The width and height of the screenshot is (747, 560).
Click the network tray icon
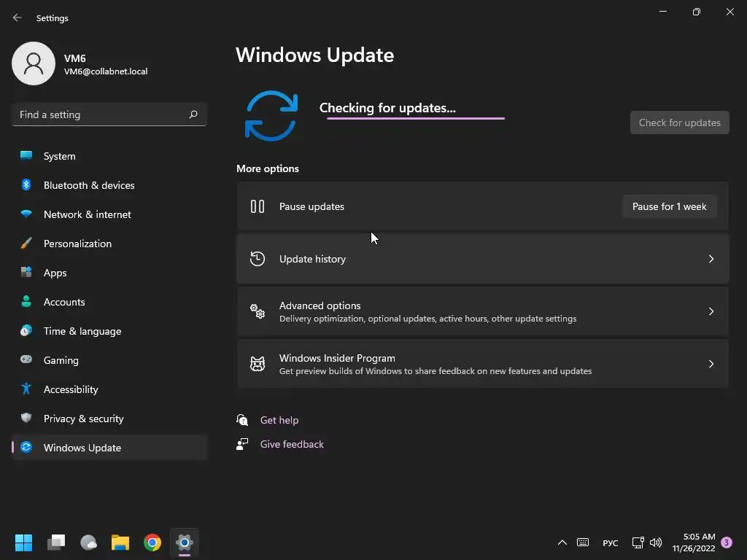pyautogui.click(x=638, y=542)
